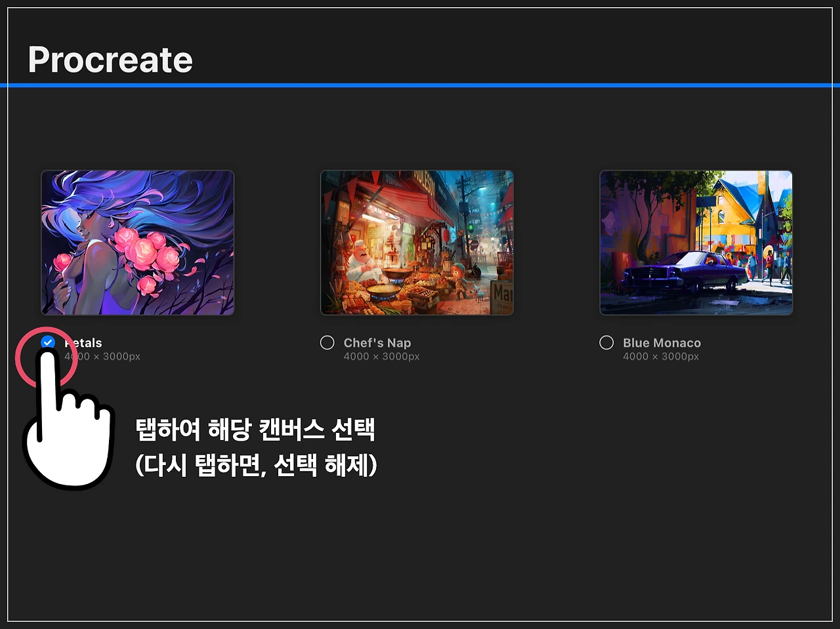Click the Procreate heading text

[x=110, y=60]
